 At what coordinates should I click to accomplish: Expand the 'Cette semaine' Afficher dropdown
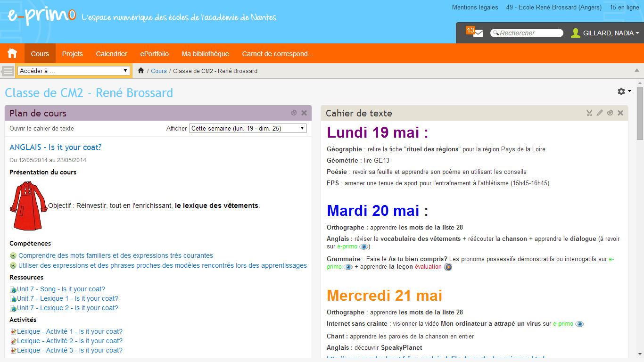(x=248, y=128)
